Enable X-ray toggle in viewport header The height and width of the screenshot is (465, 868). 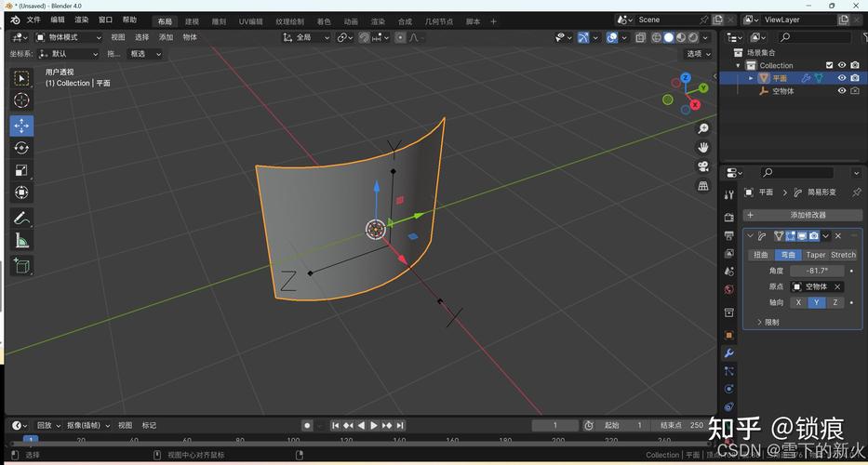click(640, 37)
